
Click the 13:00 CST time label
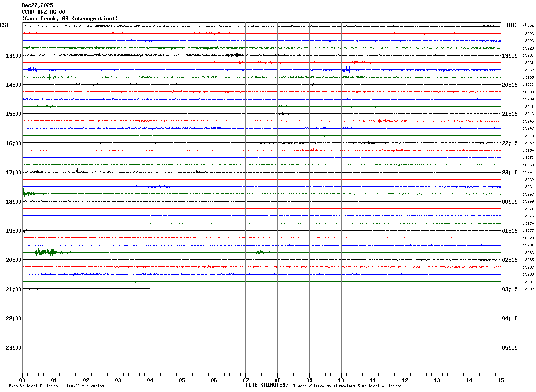tap(13, 56)
